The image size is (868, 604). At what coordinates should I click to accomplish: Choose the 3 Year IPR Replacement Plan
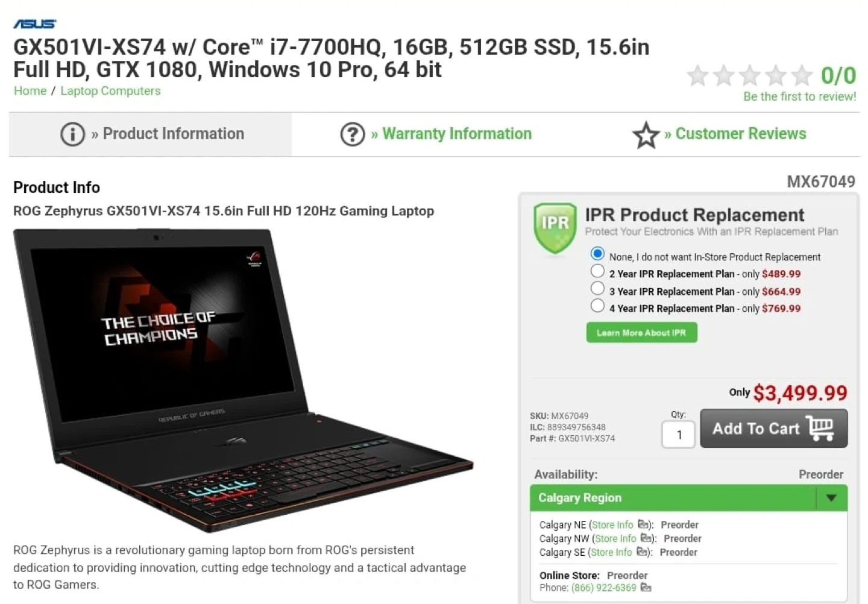(597, 288)
